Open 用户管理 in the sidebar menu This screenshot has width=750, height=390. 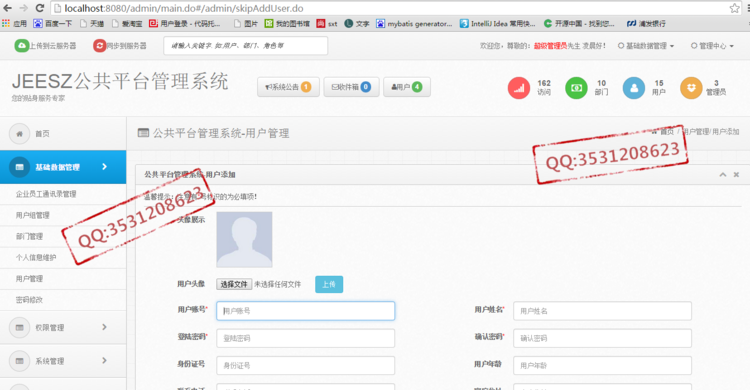coord(29,279)
